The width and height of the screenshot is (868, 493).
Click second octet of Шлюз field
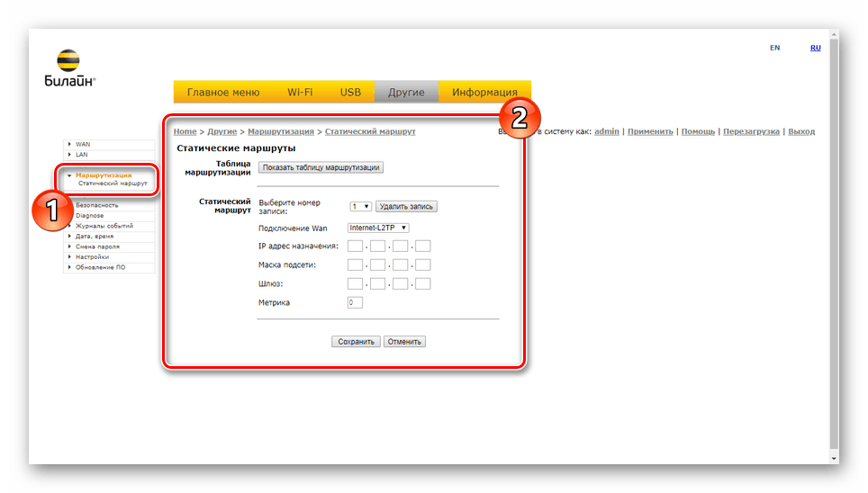377,284
